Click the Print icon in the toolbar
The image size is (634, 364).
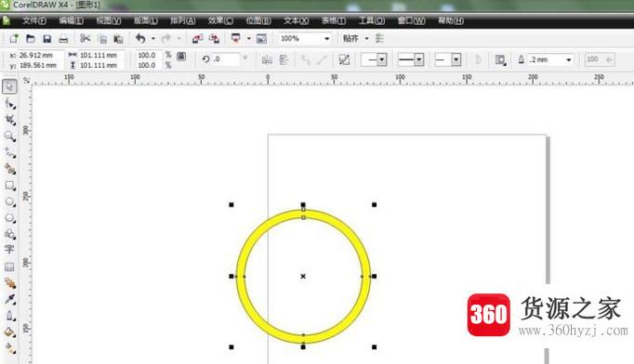(63, 39)
